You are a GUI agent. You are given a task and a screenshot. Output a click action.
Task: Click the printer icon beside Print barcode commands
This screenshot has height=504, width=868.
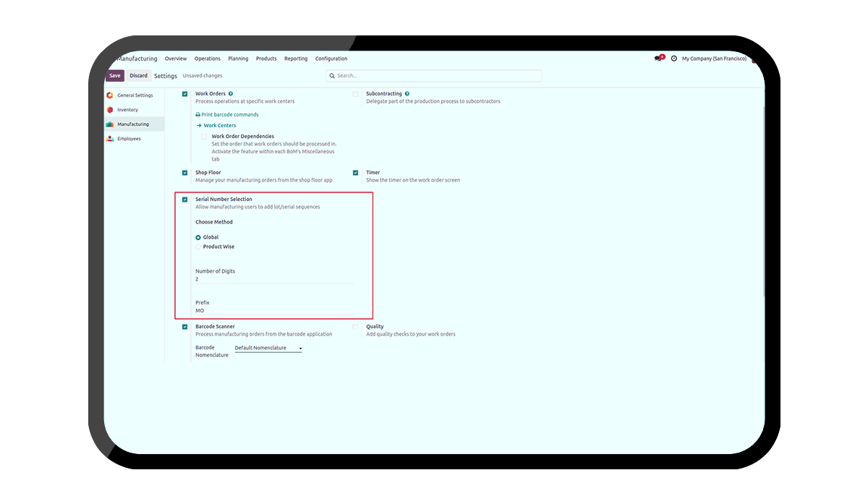pos(198,115)
